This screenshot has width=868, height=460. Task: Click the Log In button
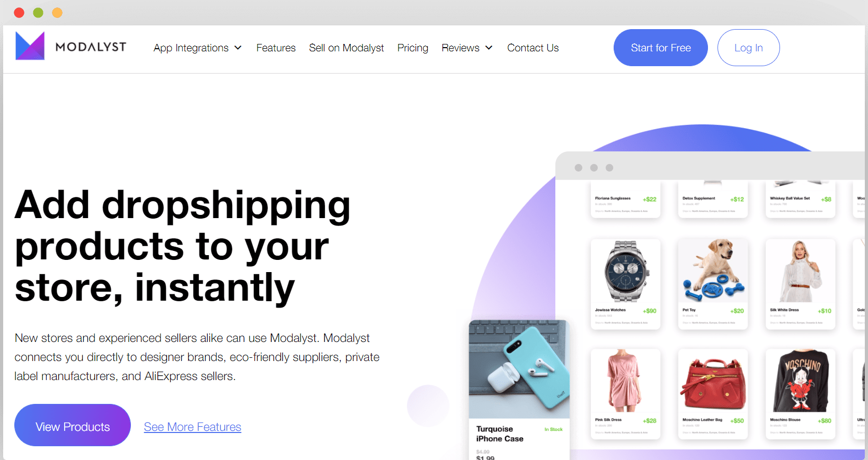748,48
